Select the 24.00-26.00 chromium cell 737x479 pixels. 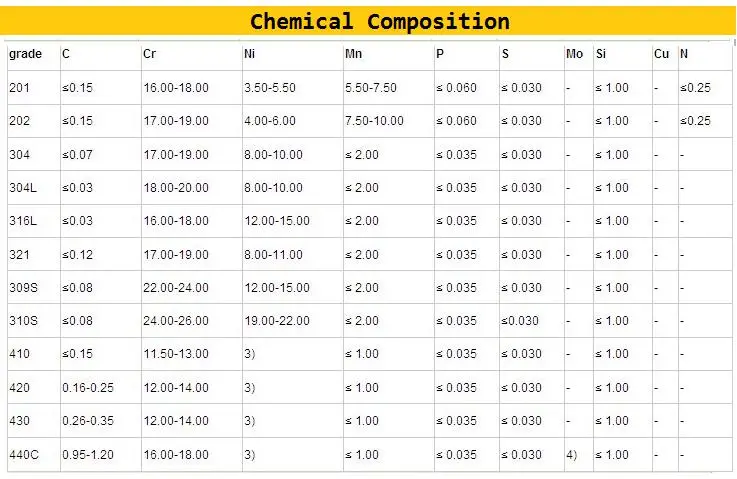click(x=176, y=321)
